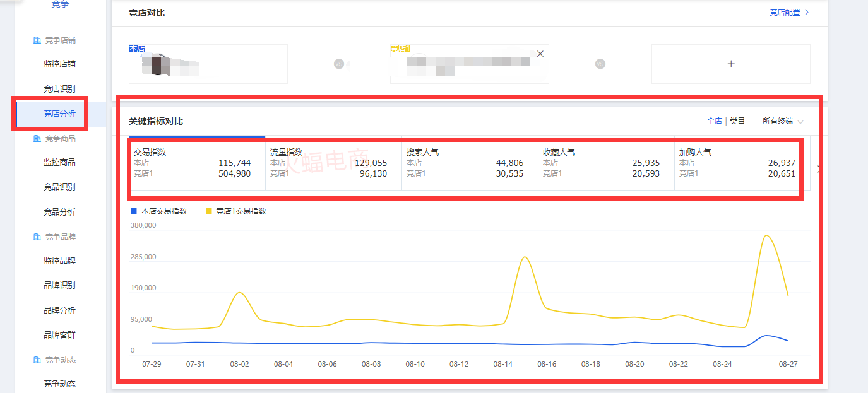Select the 流量指数 metric card
The height and width of the screenshot is (393, 868).
click(x=333, y=163)
